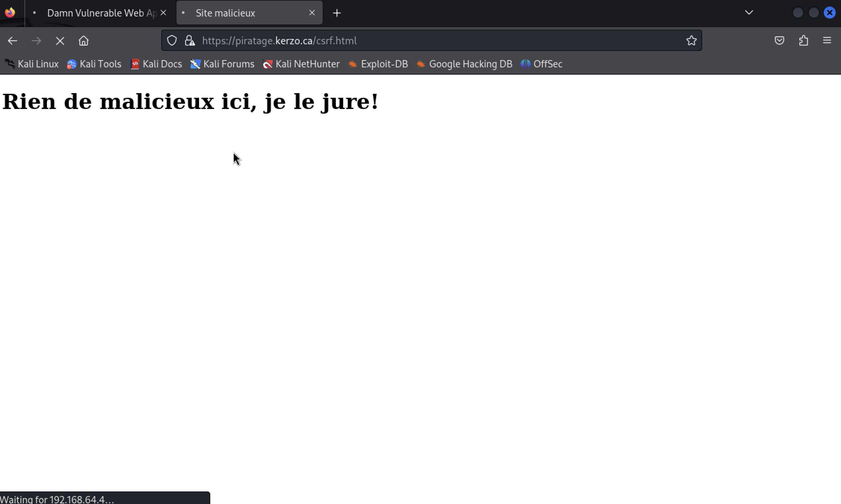
Task: Click the Firefox icon in tab bar
Action: [10, 13]
